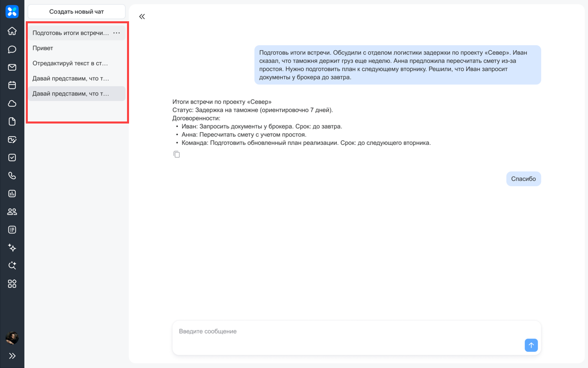Image resolution: width=588 pixels, height=368 pixels.
Task: Click the blue app logo in the sidebar
Action: pyautogui.click(x=12, y=12)
